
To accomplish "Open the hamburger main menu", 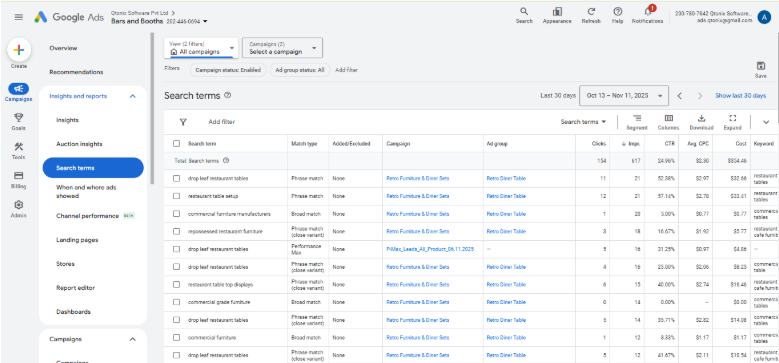I will coord(19,17).
